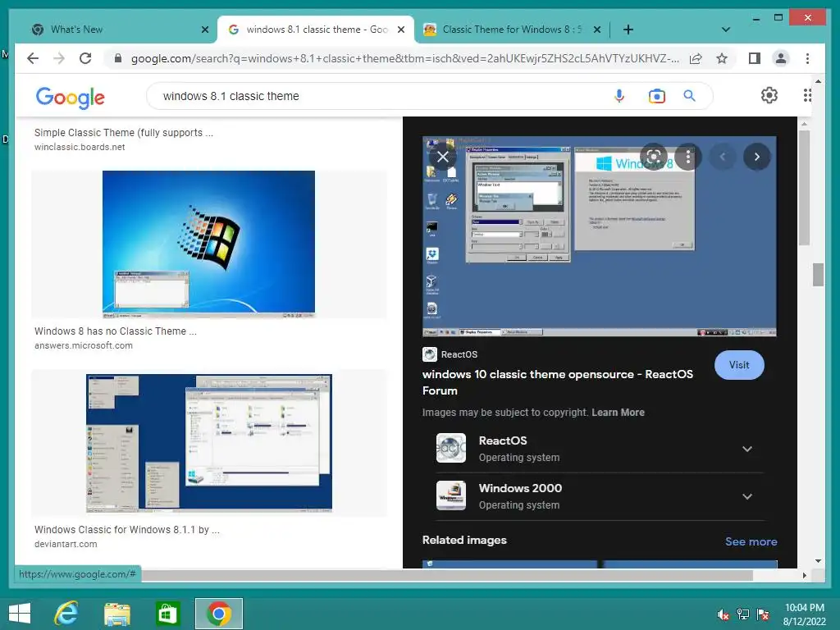Open windows 10 classic theme opensource title

[557, 382]
